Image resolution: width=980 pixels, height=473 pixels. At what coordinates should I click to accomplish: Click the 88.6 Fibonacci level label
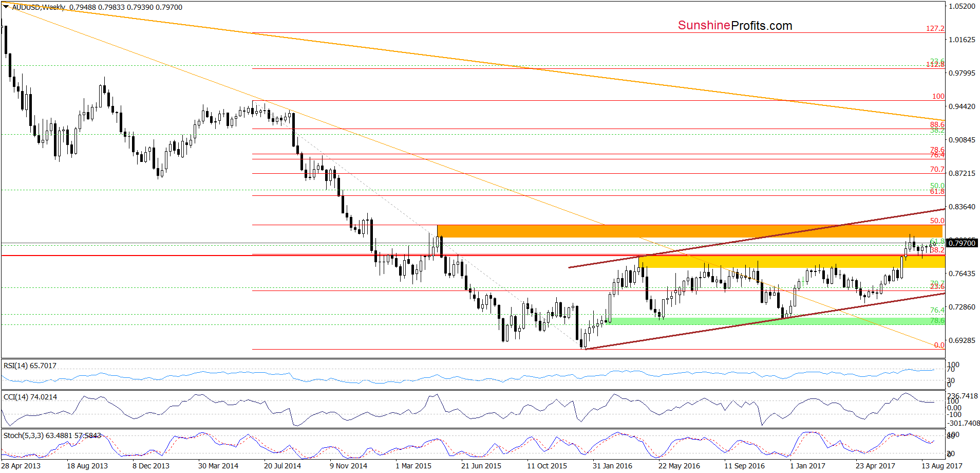(x=937, y=124)
